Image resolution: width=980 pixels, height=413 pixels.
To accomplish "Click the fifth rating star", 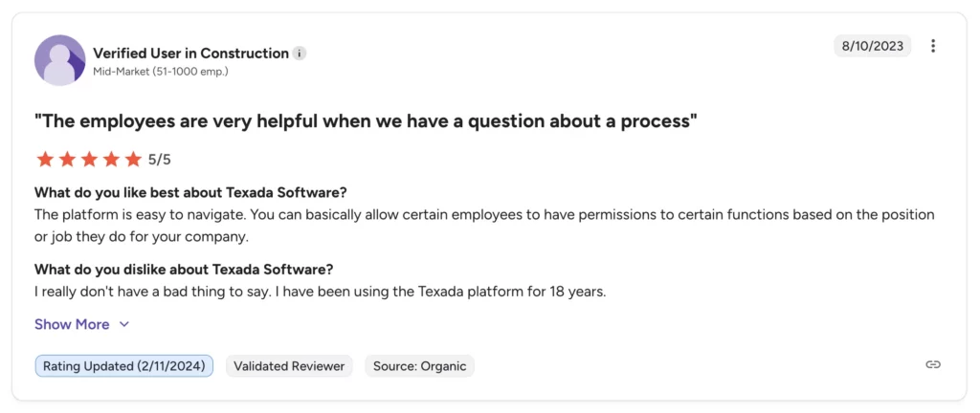I will [x=133, y=159].
